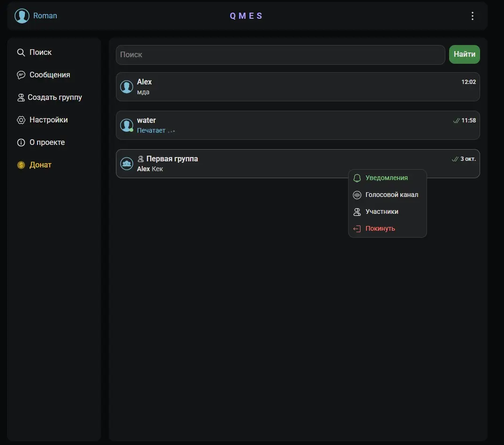Open Настройки via its gear icon
The image size is (504, 445).
(x=21, y=120)
